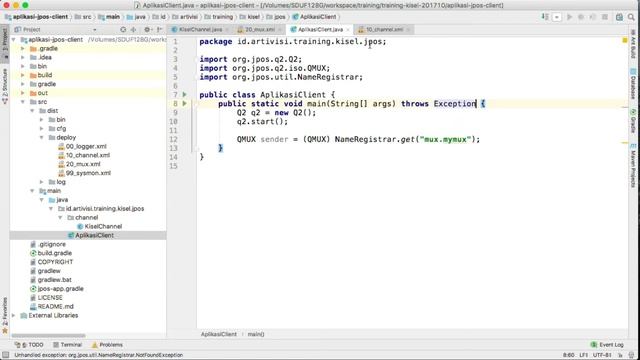Click the Run with Coverage toolbar icon
The width and height of the screenshot is (640, 360).
593,17
